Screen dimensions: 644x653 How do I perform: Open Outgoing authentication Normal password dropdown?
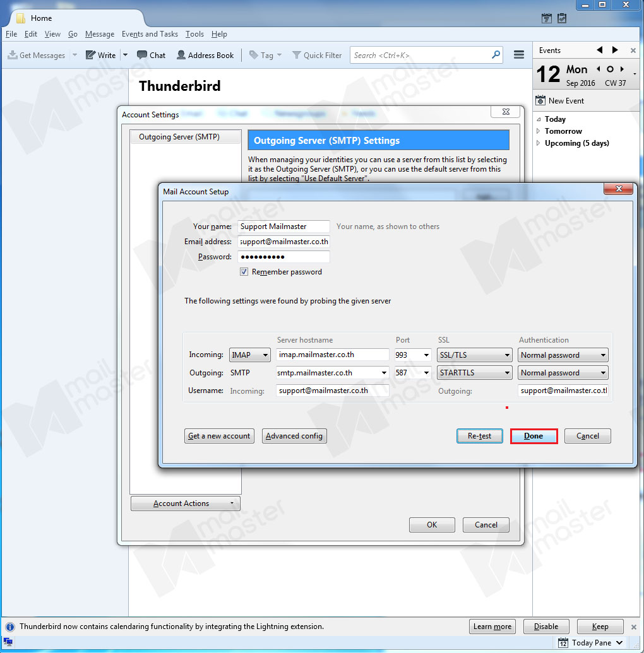tap(563, 373)
